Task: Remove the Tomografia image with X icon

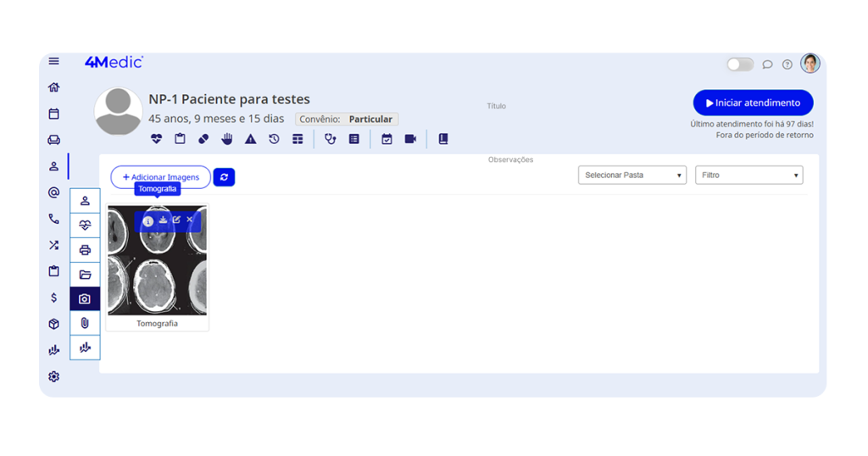Action: (x=190, y=220)
